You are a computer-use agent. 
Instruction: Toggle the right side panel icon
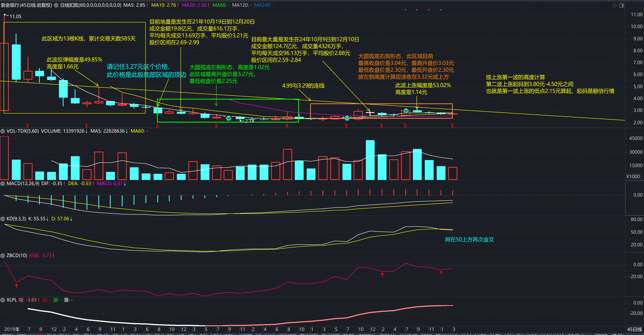621,5
